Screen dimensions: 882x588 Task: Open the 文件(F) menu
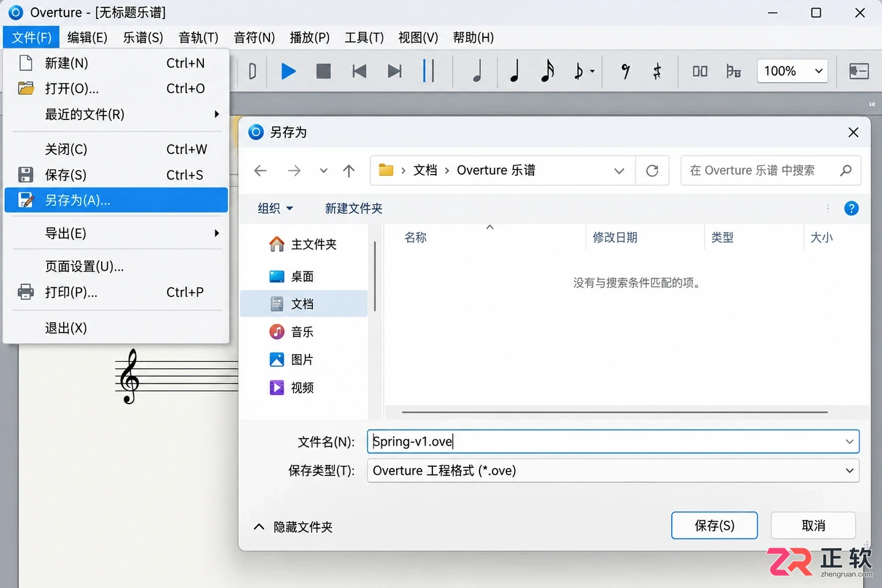coord(31,37)
